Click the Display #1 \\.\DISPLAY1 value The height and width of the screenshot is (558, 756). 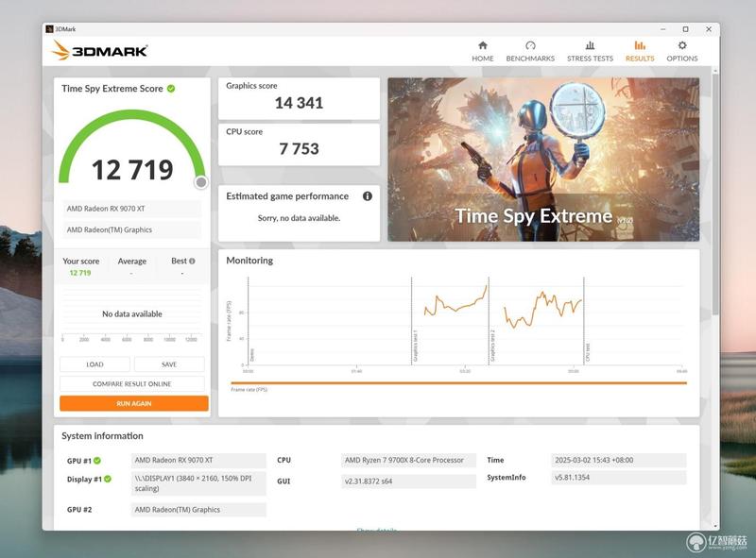(x=198, y=483)
